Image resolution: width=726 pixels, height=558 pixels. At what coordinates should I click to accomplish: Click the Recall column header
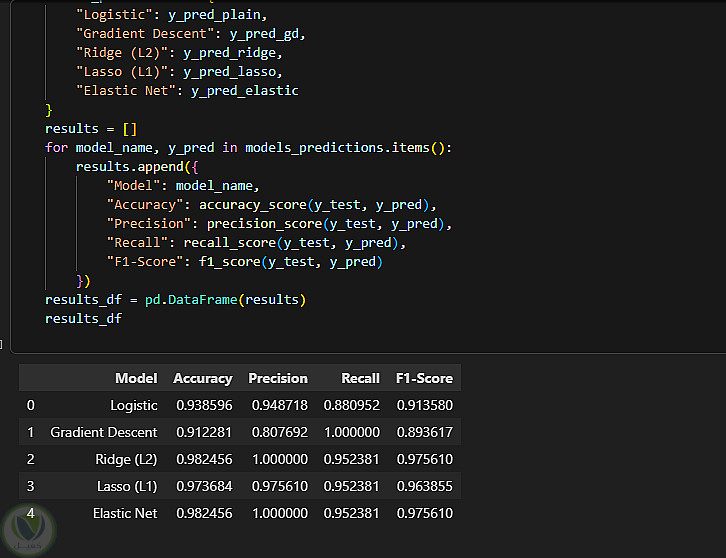click(x=360, y=378)
